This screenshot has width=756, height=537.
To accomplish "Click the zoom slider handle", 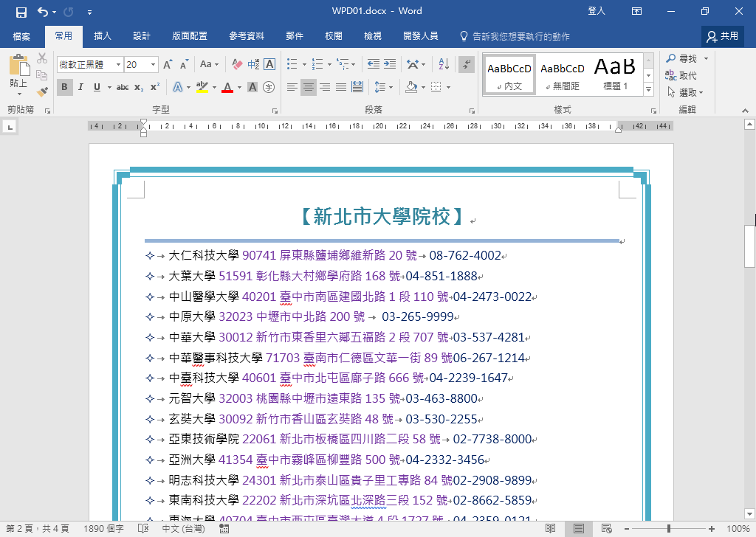I will tap(669, 529).
